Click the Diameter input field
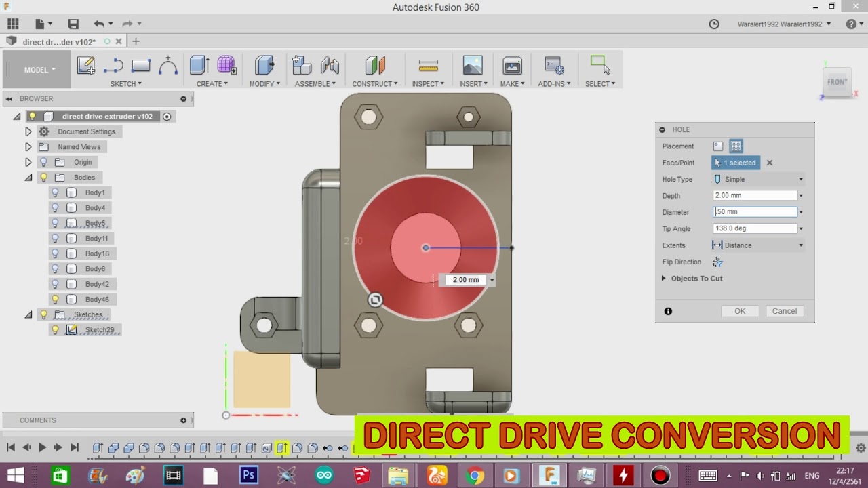The image size is (868, 488). coord(755,212)
